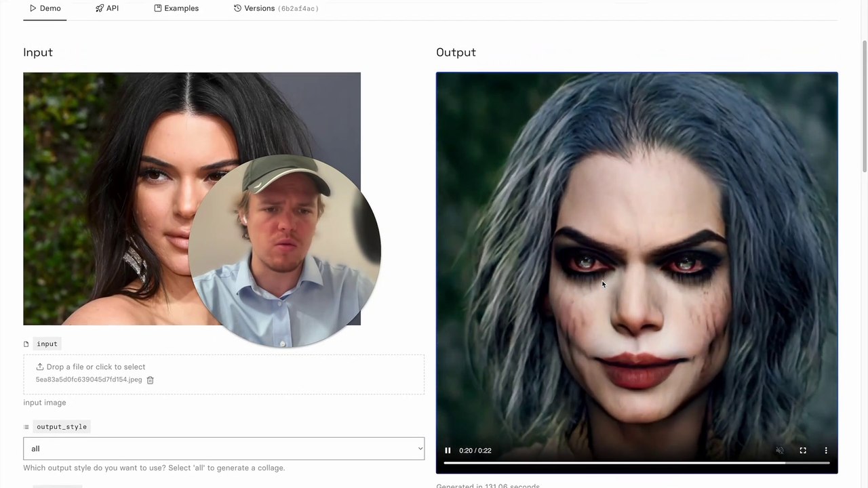Unmute the output video

(x=780, y=451)
